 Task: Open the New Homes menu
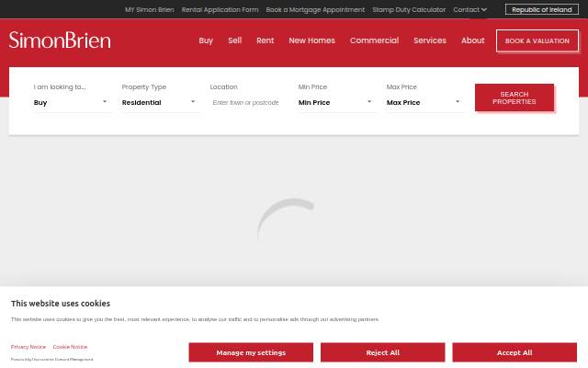[x=311, y=40]
